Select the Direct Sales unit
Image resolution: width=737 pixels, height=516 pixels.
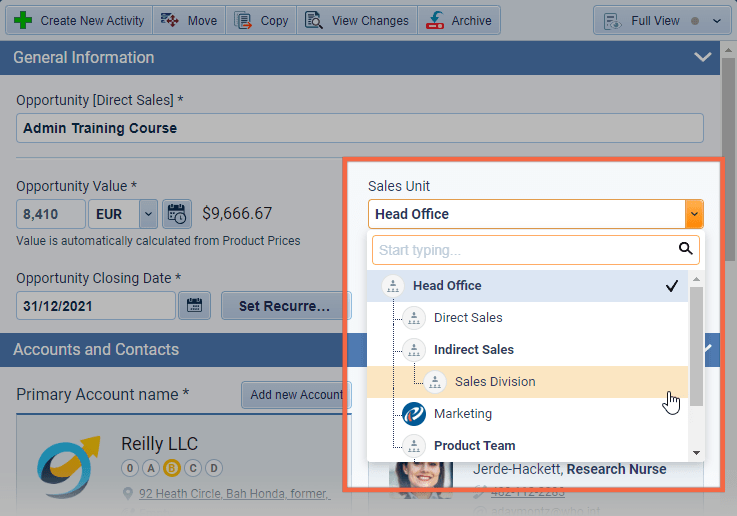(x=468, y=318)
